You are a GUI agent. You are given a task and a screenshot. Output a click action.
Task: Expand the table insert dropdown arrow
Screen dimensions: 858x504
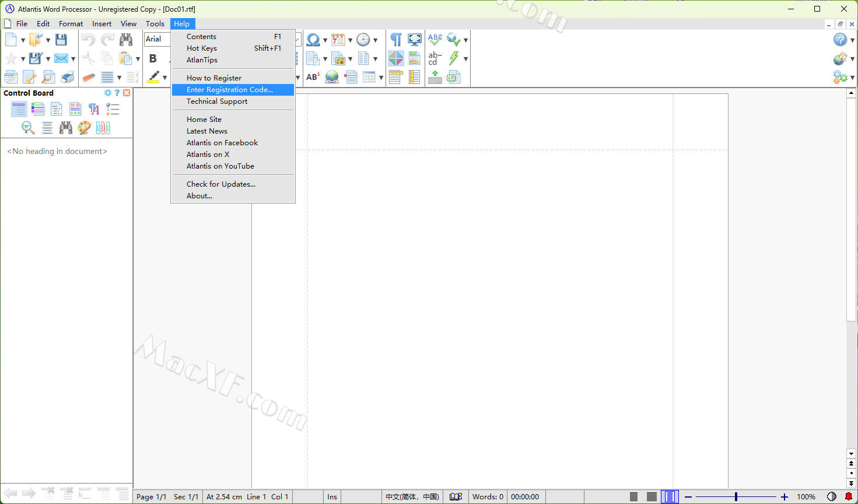coord(381,78)
